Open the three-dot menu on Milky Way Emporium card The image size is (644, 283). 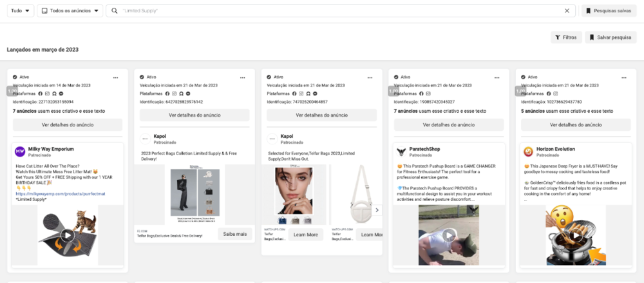click(116, 77)
